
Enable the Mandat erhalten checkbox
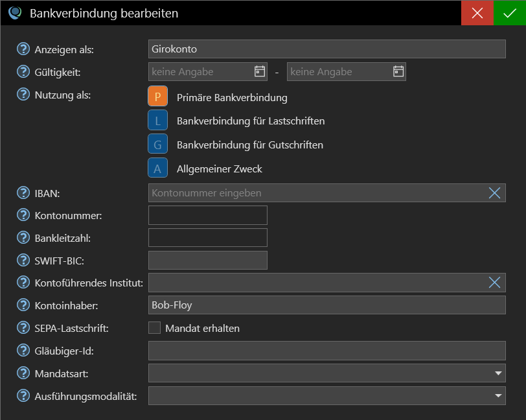click(x=154, y=328)
